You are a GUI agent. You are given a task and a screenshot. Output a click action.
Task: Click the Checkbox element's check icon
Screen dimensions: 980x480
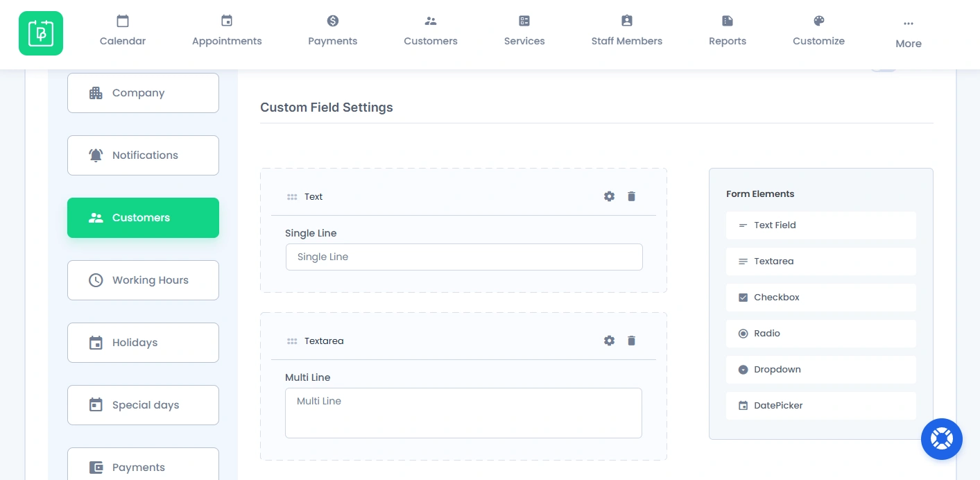click(743, 298)
